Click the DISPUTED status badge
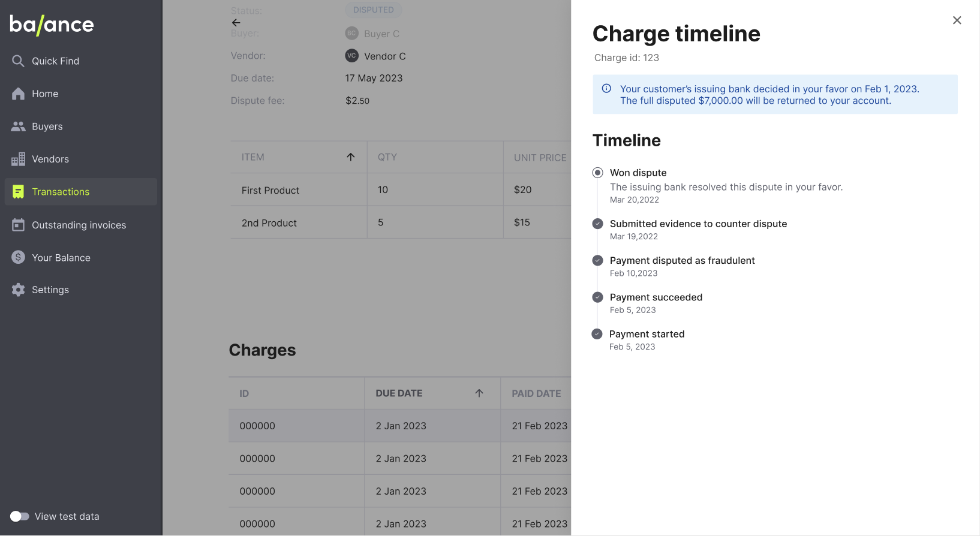This screenshot has height=536, width=980. click(x=374, y=10)
